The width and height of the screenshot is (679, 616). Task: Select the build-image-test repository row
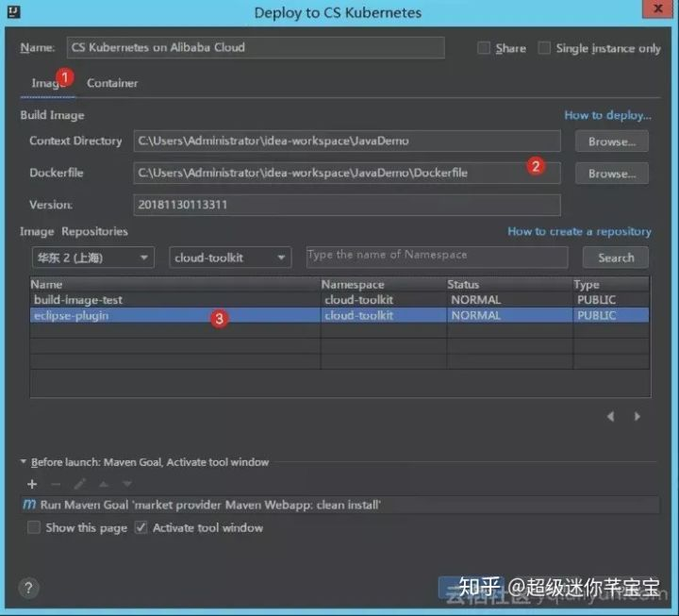pos(339,300)
